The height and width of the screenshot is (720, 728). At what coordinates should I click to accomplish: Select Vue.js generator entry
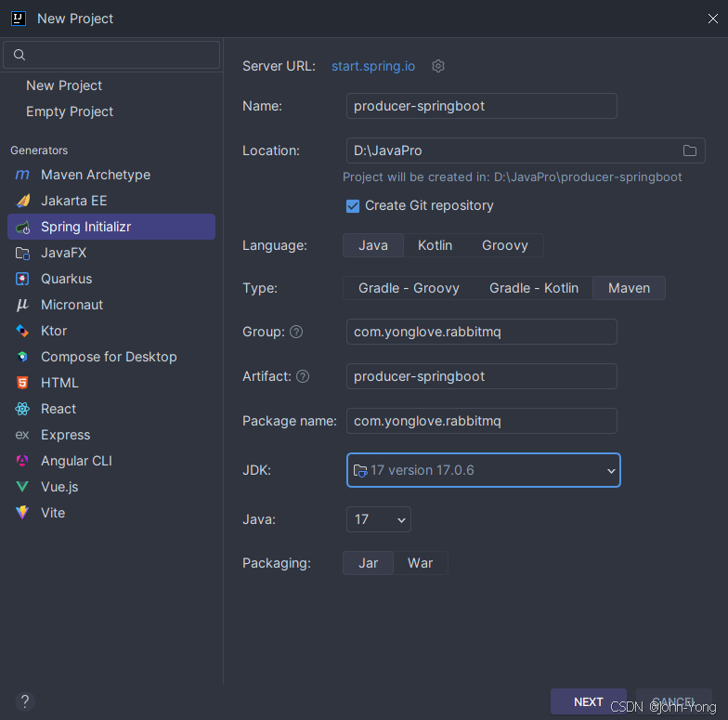coord(111,487)
